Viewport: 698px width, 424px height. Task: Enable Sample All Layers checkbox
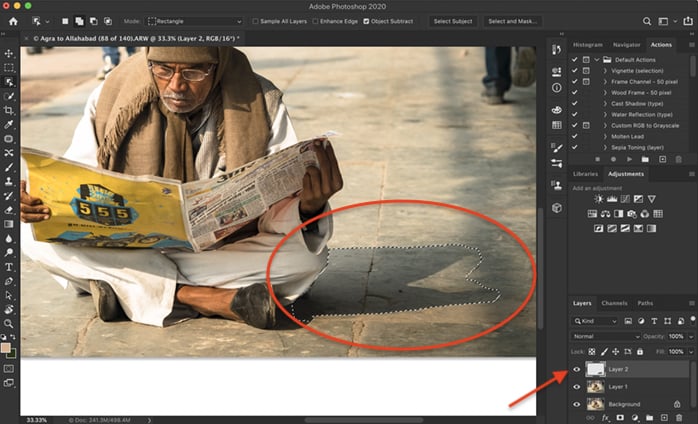[255, 21]
